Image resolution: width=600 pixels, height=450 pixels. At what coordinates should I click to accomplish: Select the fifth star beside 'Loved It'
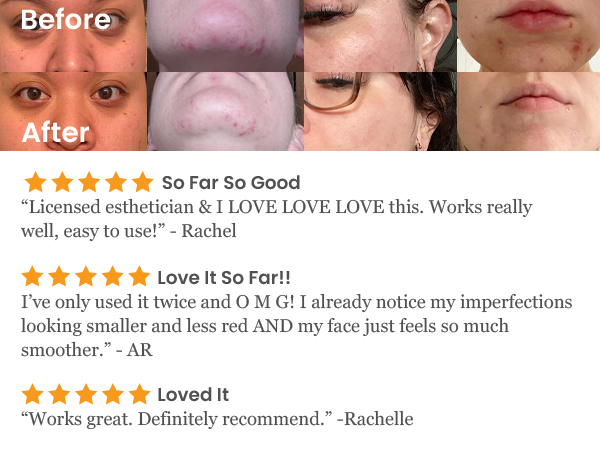pyautogui.click(x=139, y=394)
